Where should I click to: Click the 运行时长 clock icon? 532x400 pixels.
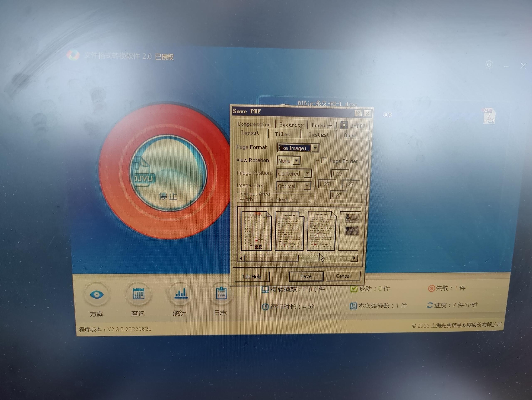click(x=265, y=307)
